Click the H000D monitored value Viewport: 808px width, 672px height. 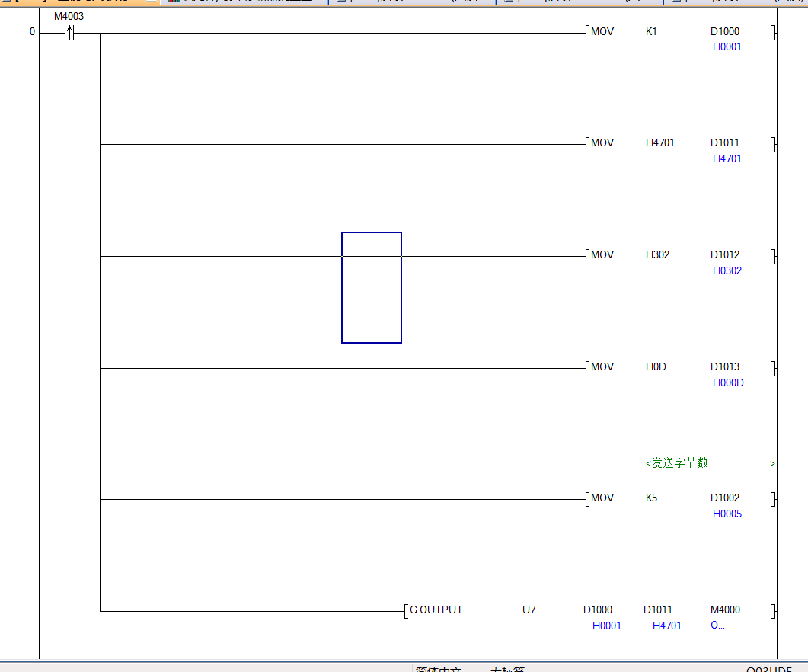pos(727,383)
